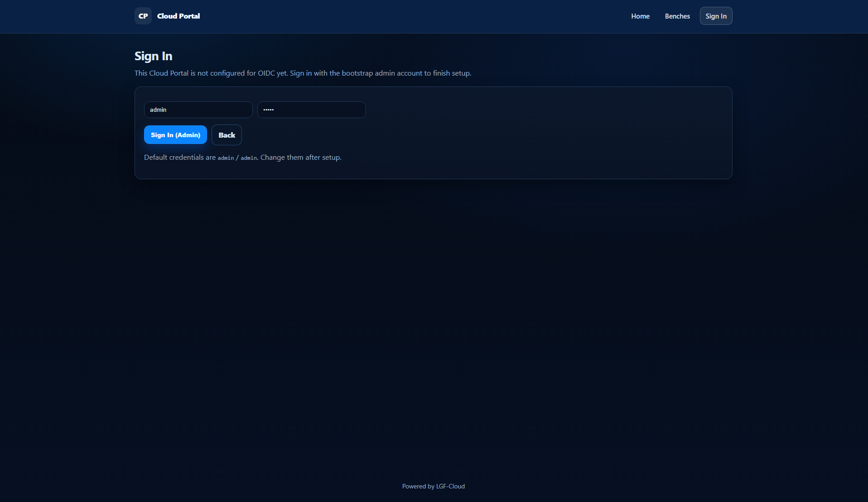Focus the admin username field
868x502 pixels.
tap(198, 110)
